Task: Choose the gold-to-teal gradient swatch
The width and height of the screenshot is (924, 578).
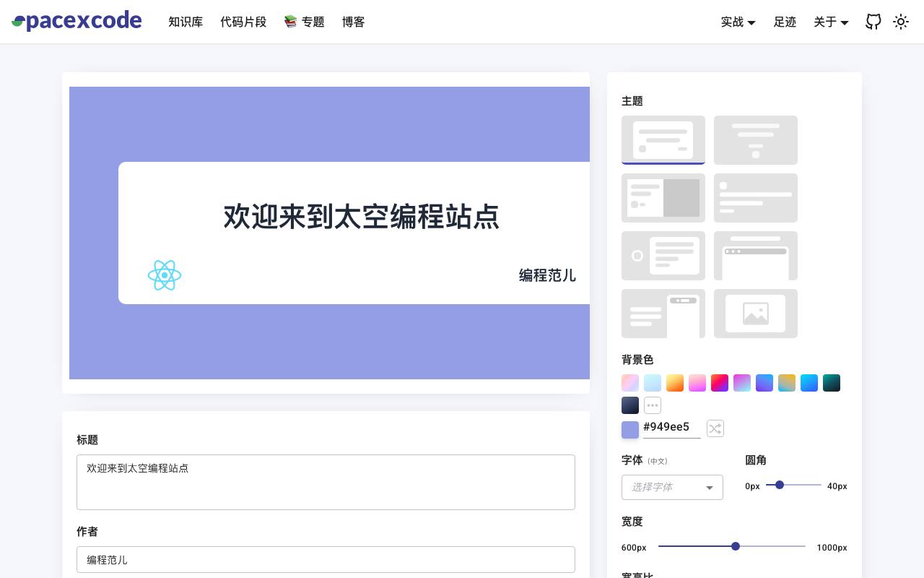Action: [x=787, y=383]
